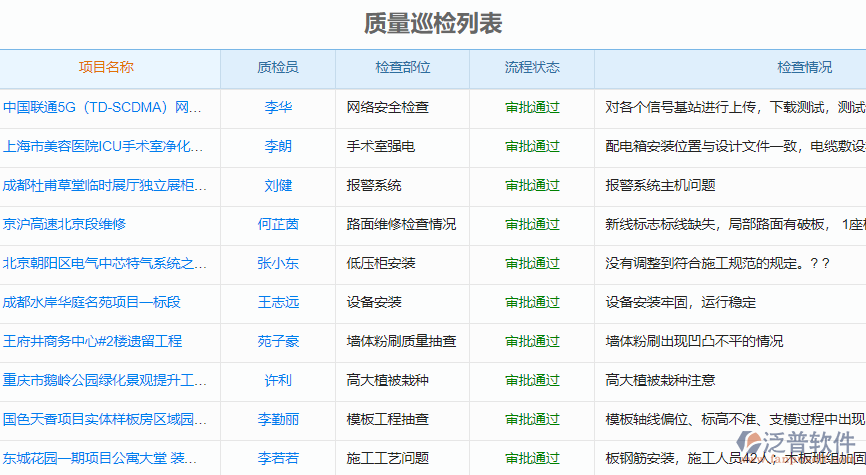866x475 pixels.
Task: Select the 流程状态 column header
Action: [532, 68]
